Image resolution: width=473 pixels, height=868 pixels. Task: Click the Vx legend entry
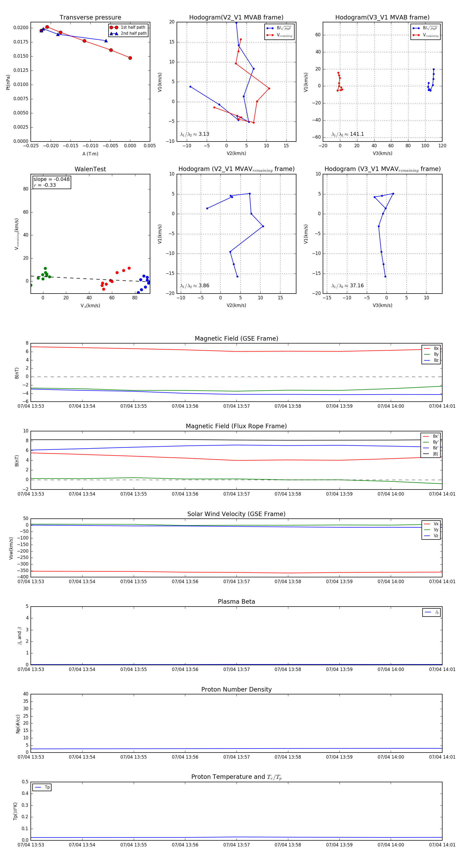[431, 524]
